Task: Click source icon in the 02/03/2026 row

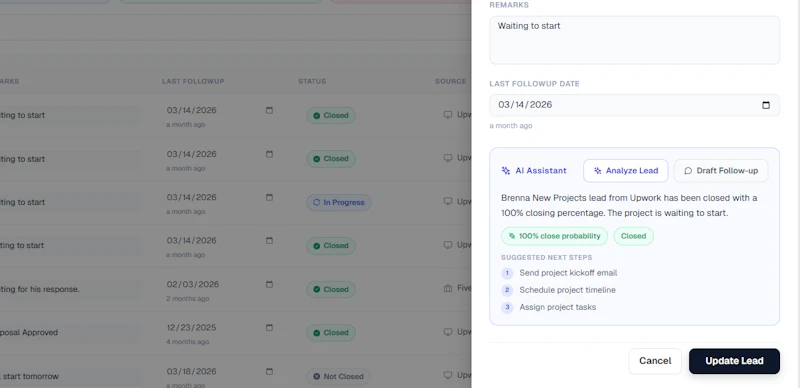Action: click(x=448, y=288)
